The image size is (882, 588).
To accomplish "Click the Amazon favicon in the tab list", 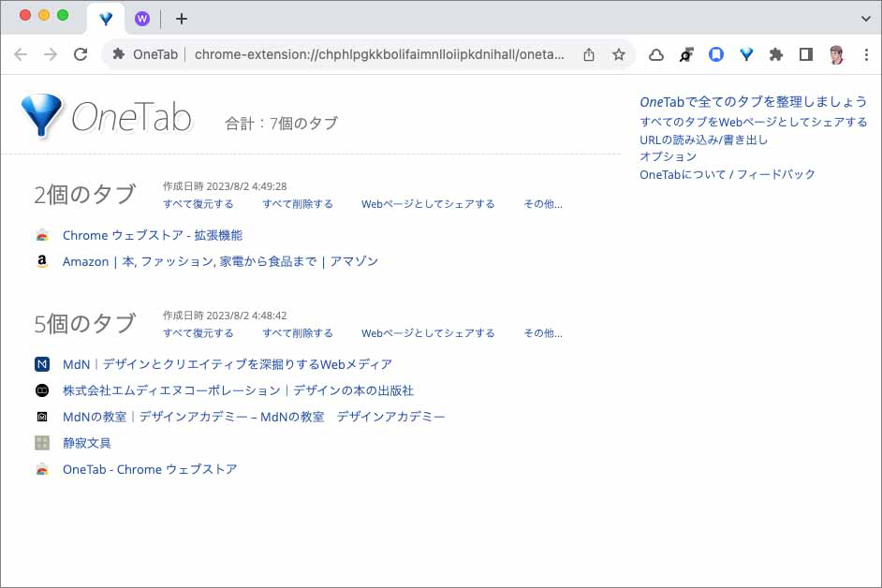I will point(41,261).
